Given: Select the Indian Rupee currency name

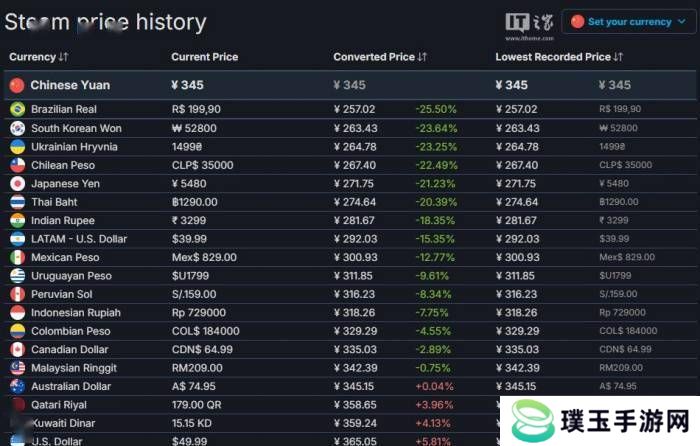Looking at the screenshot, I should [x=62, y=221].
